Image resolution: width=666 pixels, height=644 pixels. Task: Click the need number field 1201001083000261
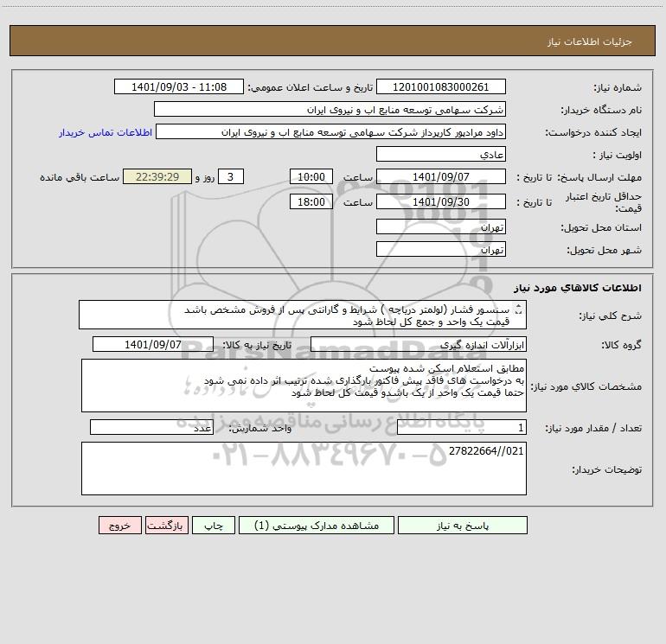coord(441,86)
